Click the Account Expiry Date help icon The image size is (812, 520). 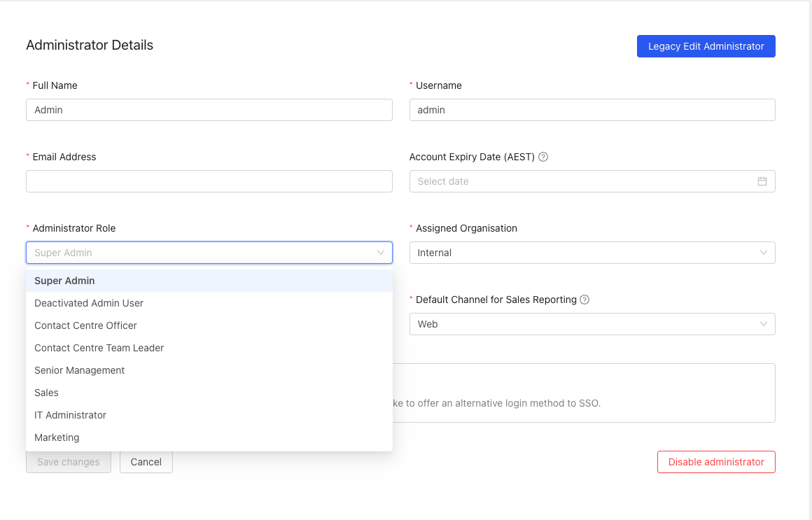[x=543, y=157]
